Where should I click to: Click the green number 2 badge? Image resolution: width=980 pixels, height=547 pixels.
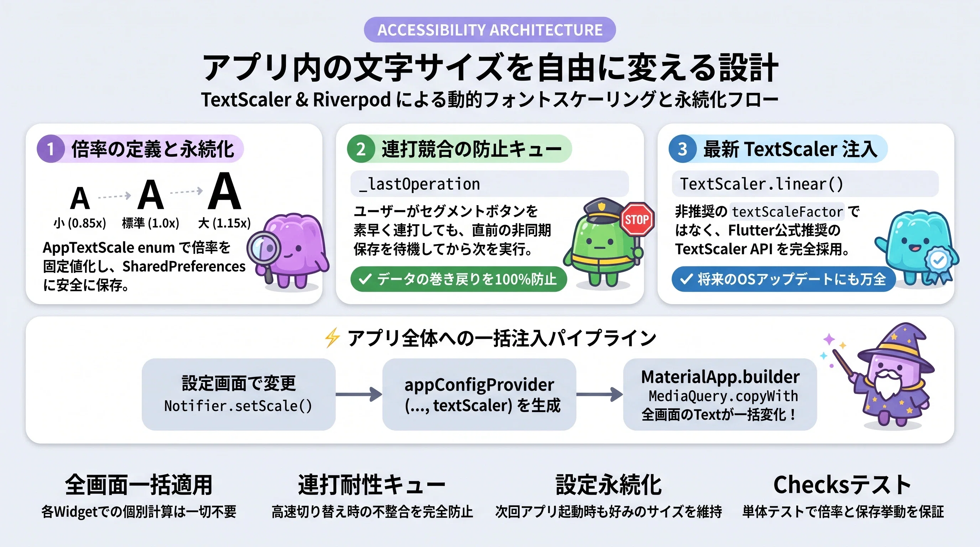[x=361, y=149]
